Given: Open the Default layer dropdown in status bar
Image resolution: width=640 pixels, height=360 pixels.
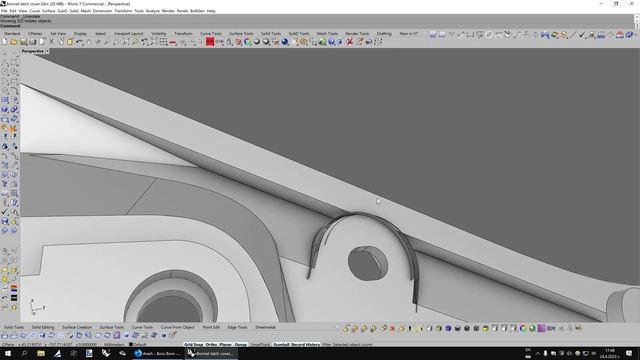Looking at the screenshot, I should coord(138,344).
